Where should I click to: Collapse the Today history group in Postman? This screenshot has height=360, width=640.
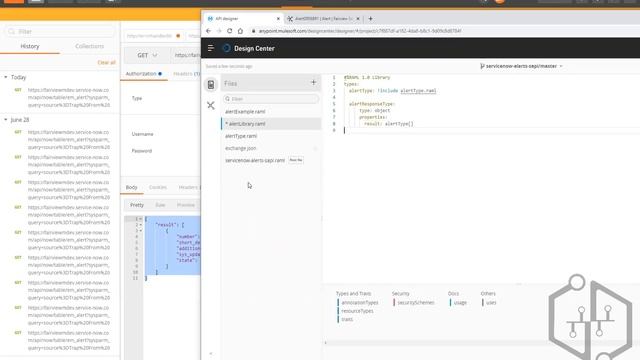click(x=6, y=77)
